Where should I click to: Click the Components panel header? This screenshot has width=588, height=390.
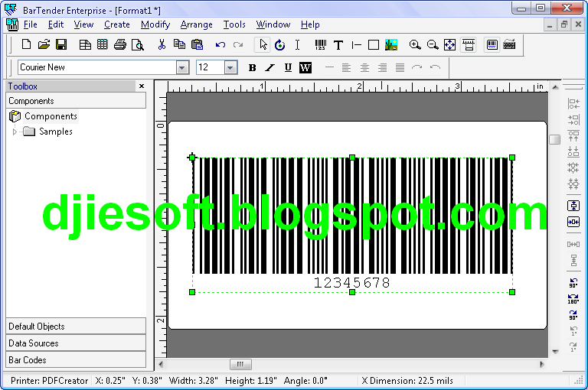click(76, 101)
